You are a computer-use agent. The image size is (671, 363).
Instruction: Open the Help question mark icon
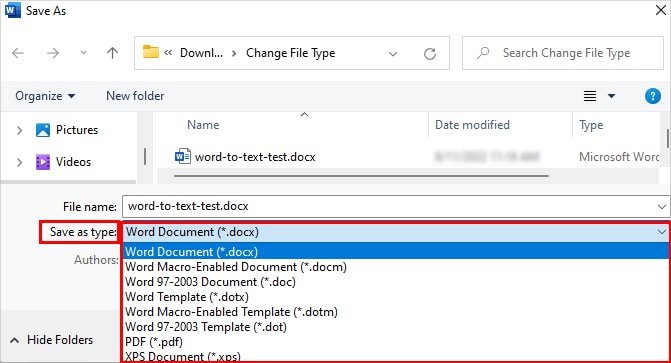click(x=653, y=96)
